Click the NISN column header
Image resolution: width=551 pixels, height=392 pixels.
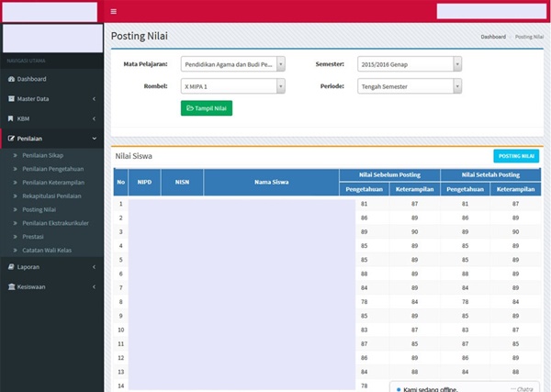pyautogui.click(x=182, y=182)
